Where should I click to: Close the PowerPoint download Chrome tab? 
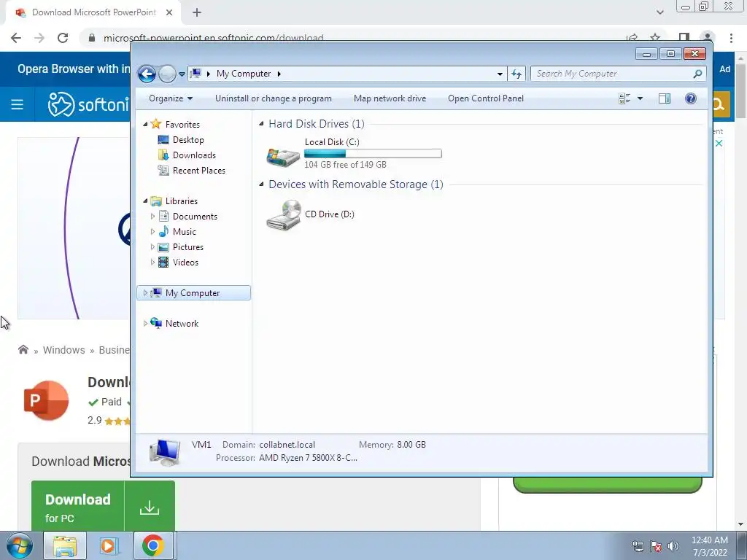tap(169, 13)
